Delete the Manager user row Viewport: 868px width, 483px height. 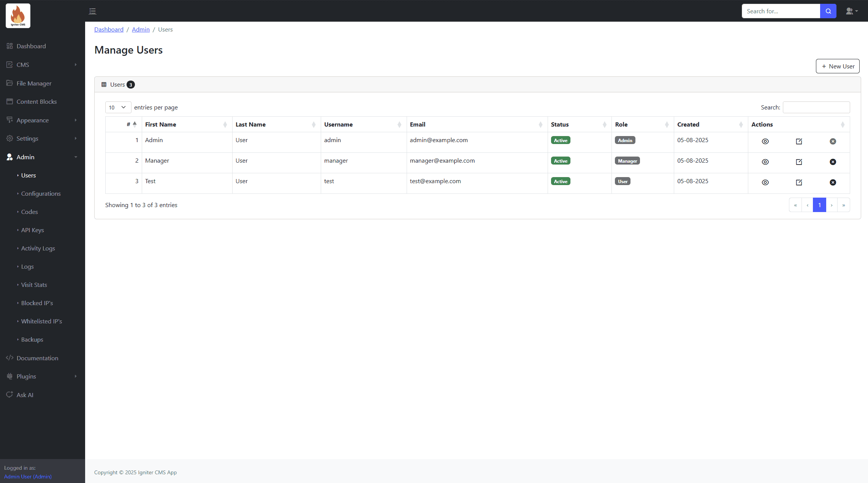[x=833, y=162]
